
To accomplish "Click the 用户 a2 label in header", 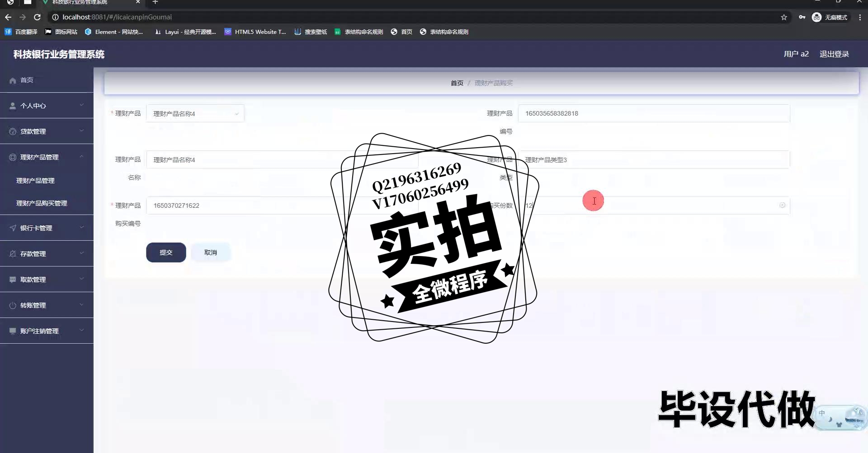I will point(796,54).
